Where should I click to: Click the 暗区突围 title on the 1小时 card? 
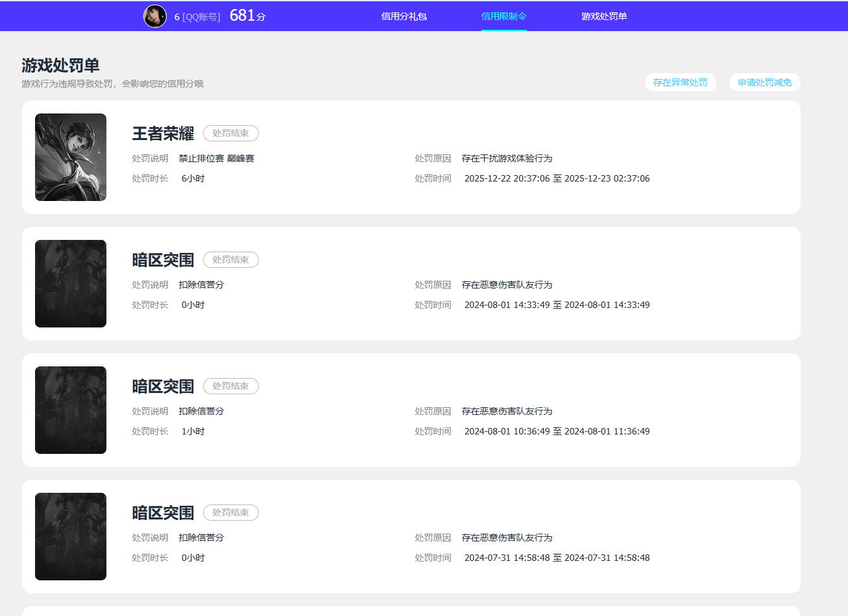[x=164, y=386]
